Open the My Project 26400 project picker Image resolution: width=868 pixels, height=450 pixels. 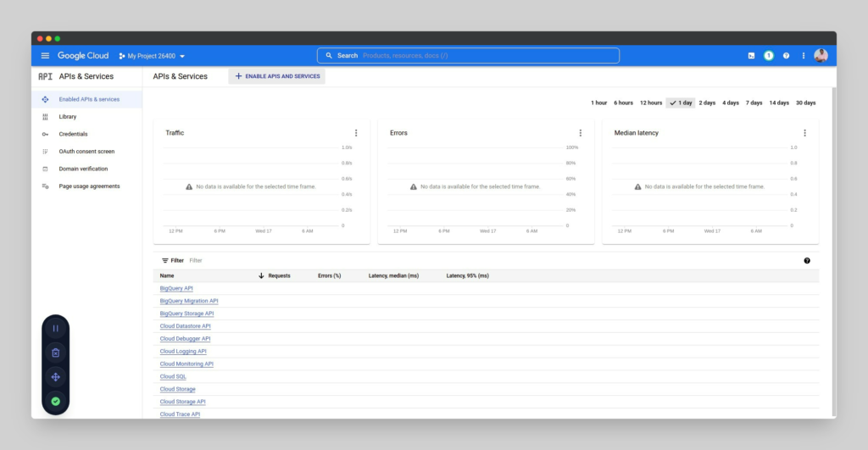153,56
